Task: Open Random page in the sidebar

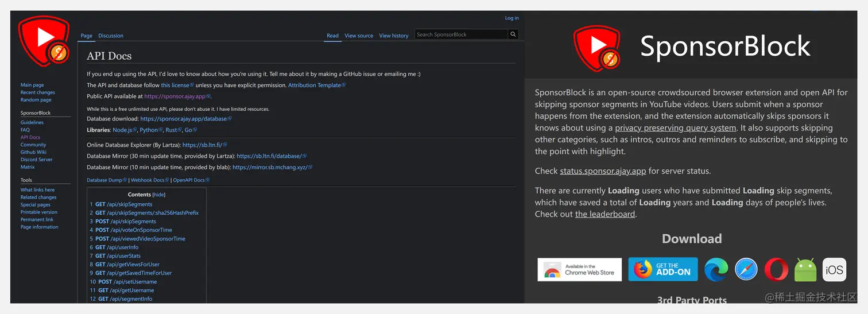Action: (x=36, y=100)
